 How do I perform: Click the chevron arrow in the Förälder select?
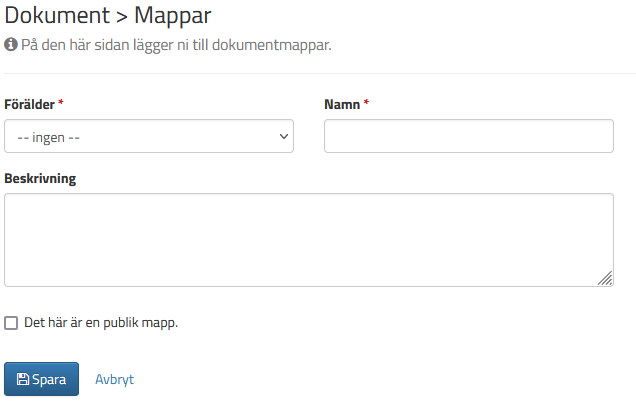(283, 136)
